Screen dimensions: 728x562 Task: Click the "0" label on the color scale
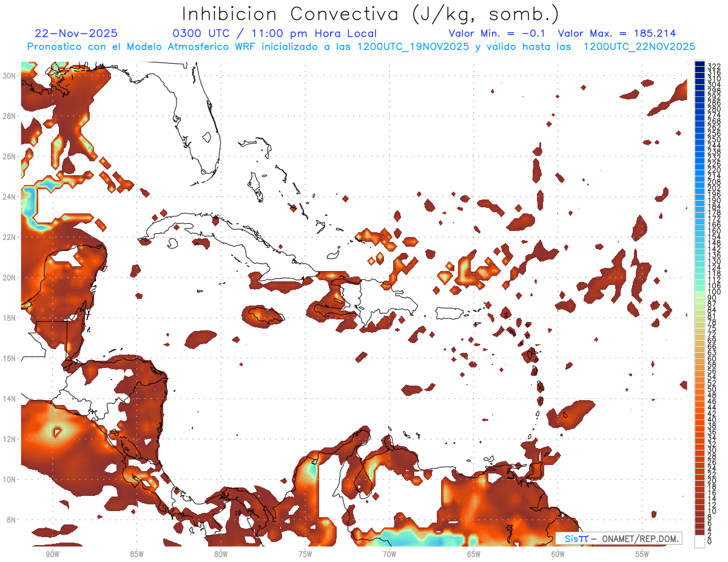[709, 542]
